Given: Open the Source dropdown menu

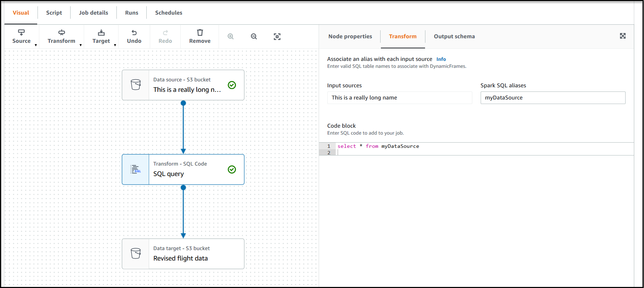Looking at the screenshot, I should coord(22,37).
